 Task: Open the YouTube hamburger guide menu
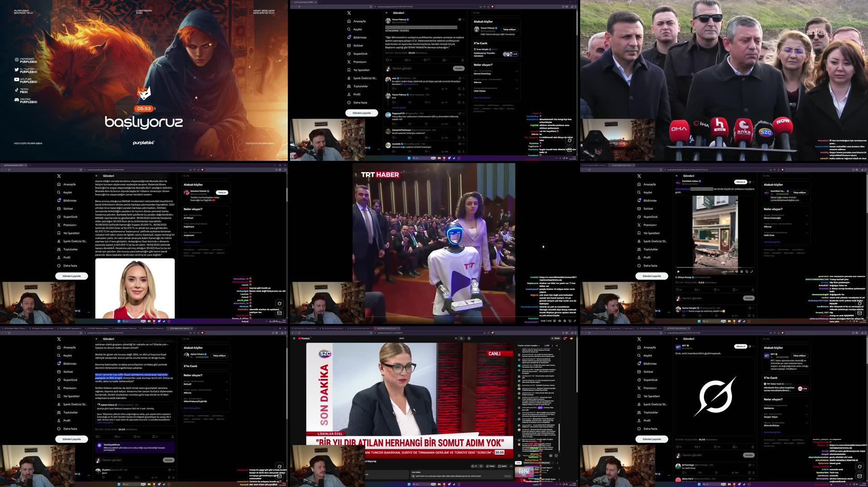tap(294, 338)
